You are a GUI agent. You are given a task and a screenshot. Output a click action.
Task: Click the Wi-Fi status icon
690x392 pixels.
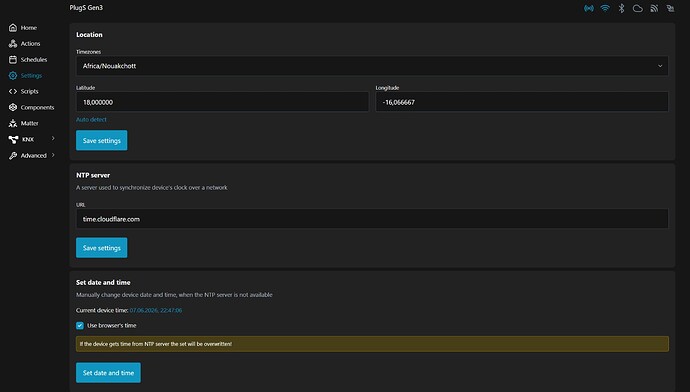coord(605,8)
